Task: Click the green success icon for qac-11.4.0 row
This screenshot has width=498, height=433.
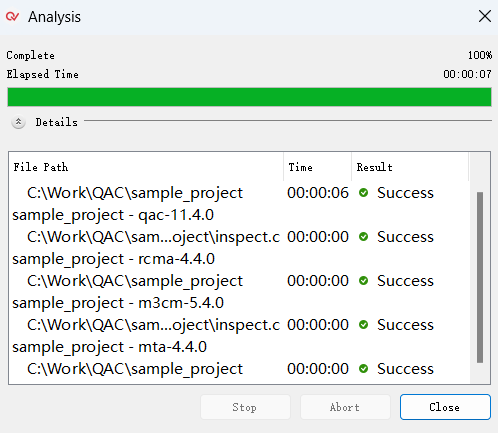Action: [x=363, y=193]
